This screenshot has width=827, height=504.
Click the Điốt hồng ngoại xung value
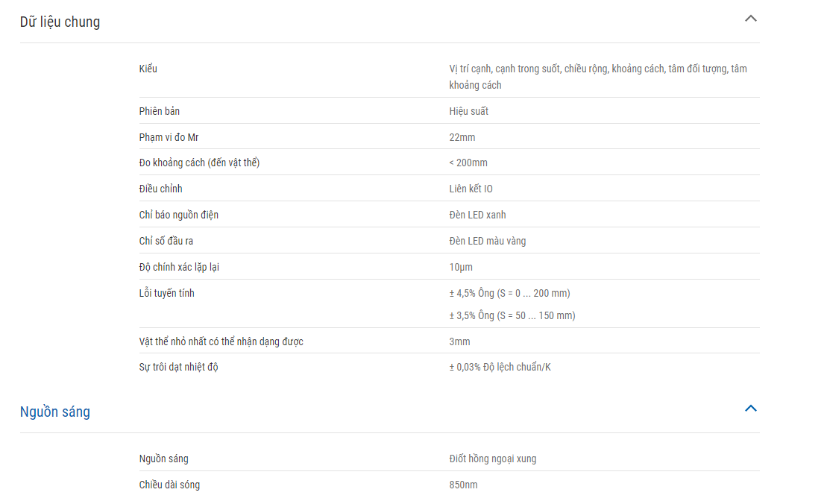pos(493,459)
